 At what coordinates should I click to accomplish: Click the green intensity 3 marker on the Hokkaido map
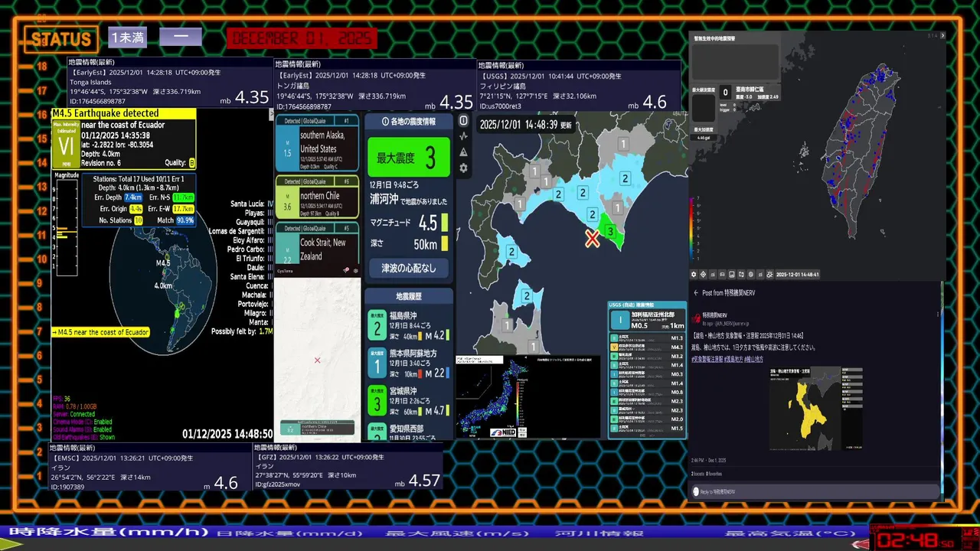pos(610,230)
